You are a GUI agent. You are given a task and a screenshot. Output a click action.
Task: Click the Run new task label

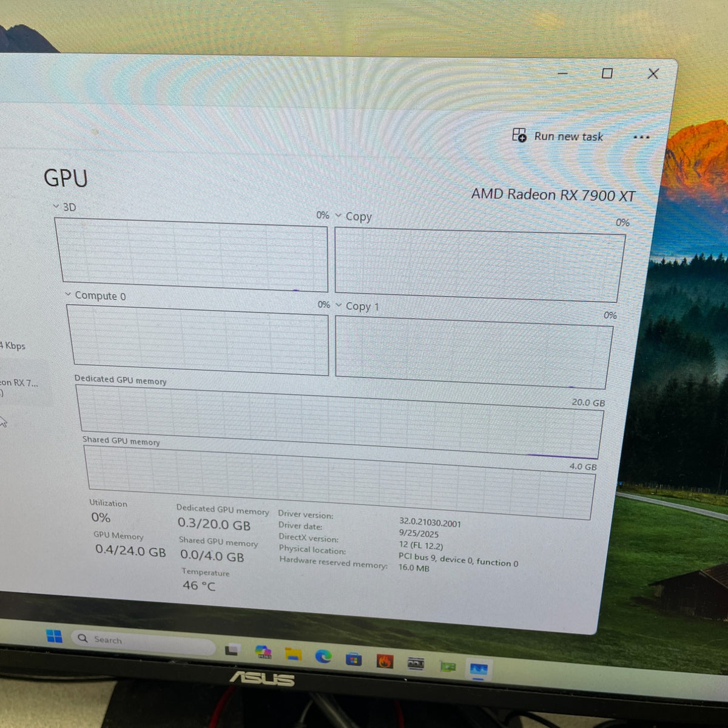568,136
